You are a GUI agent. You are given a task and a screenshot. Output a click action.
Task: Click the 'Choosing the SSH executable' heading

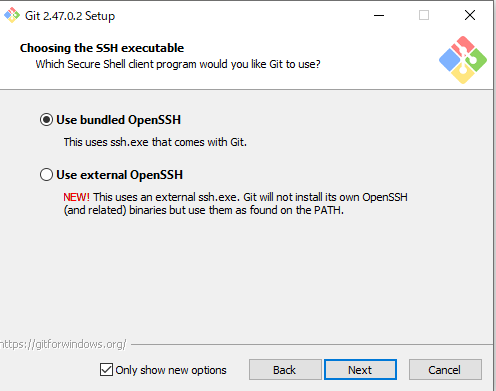pos(102,48)
